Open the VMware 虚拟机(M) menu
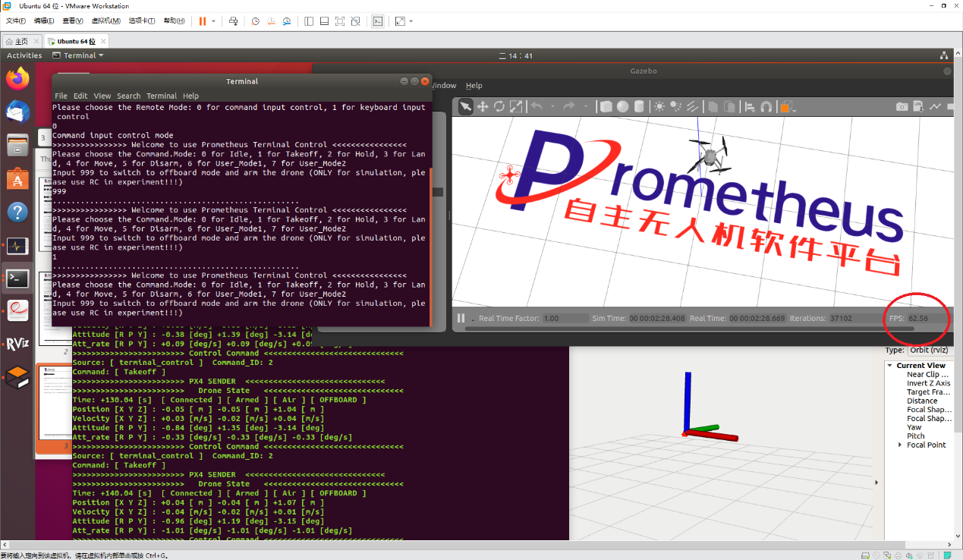Screen dimensions: 963x560 [x=105, y=21]
